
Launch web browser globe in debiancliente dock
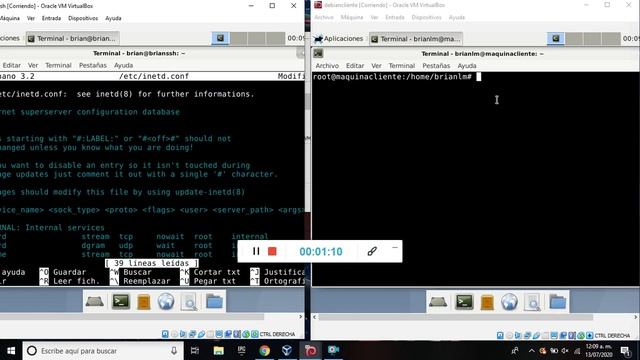coord(509,302)
